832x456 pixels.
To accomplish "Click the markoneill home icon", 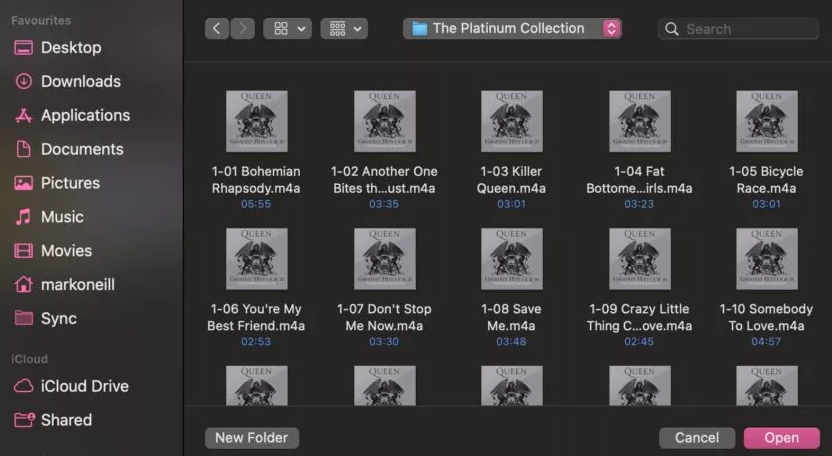I will pyautogui.click(x=23, y=285).
